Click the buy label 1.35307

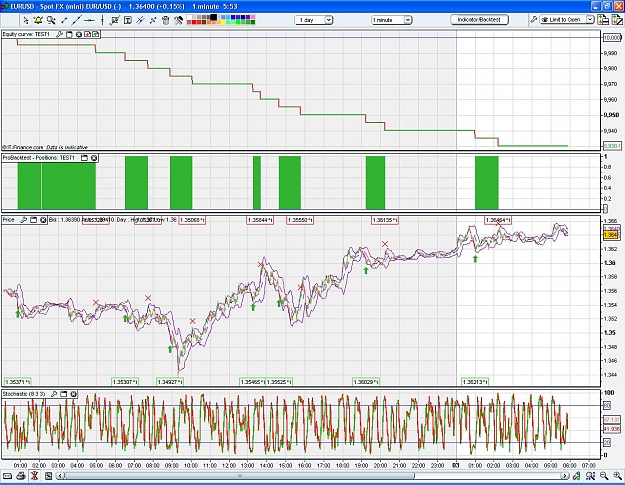click(125, 382)
